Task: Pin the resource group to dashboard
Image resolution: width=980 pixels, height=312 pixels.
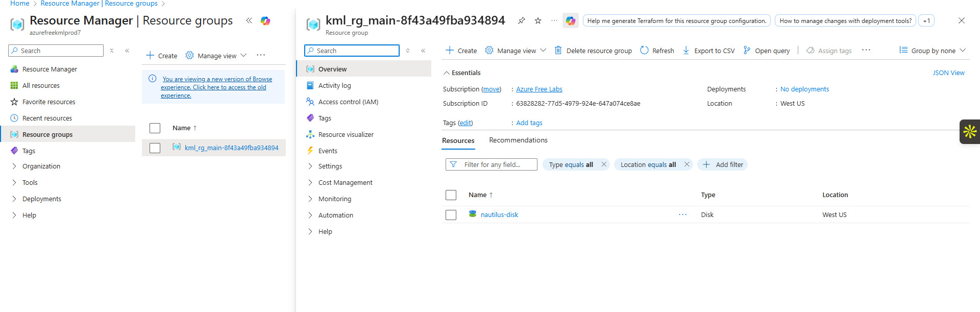Action: [521, 21]
